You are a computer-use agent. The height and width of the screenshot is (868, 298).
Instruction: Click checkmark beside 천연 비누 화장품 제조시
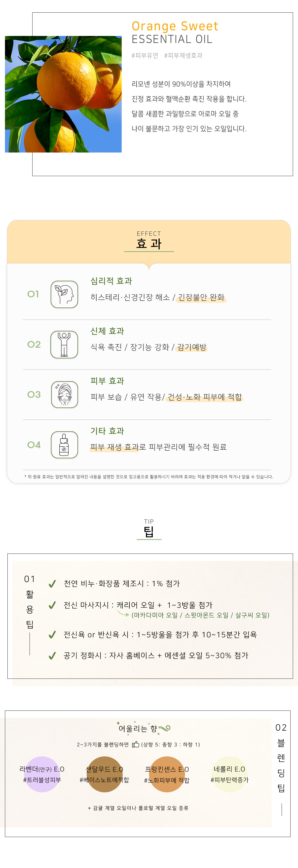[52, 584]
